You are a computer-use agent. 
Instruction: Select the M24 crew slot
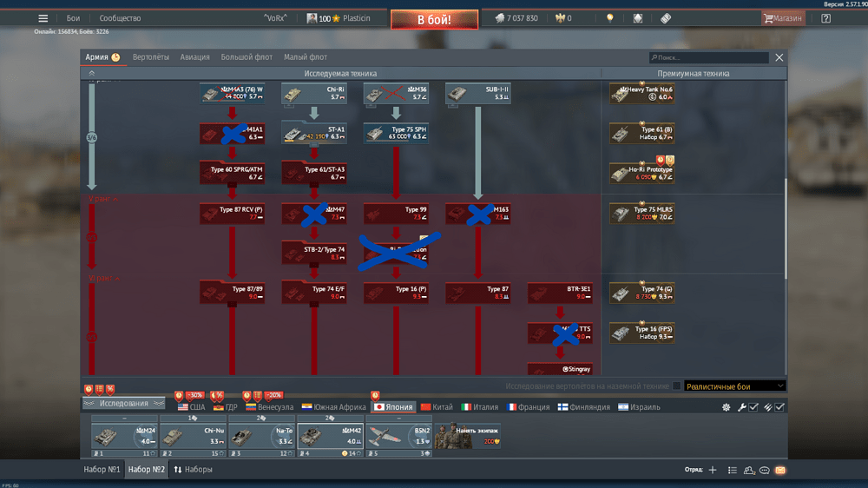point(124,437)
